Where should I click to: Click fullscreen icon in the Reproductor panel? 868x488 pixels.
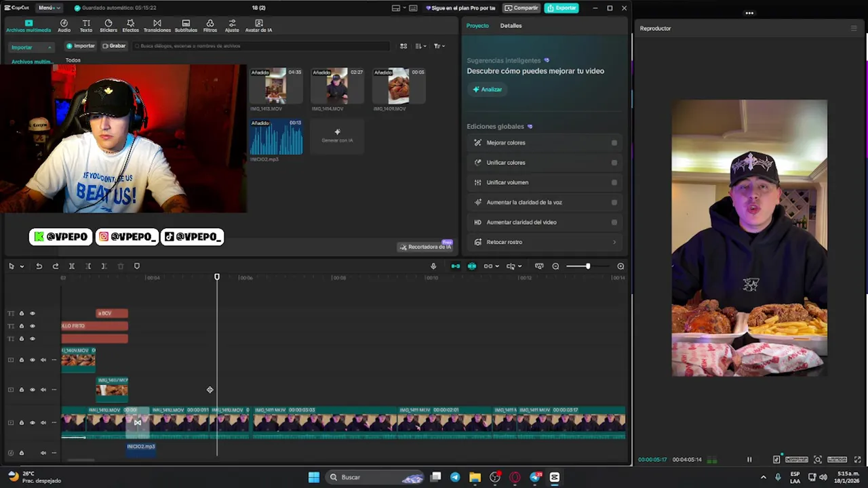[857, 460]
